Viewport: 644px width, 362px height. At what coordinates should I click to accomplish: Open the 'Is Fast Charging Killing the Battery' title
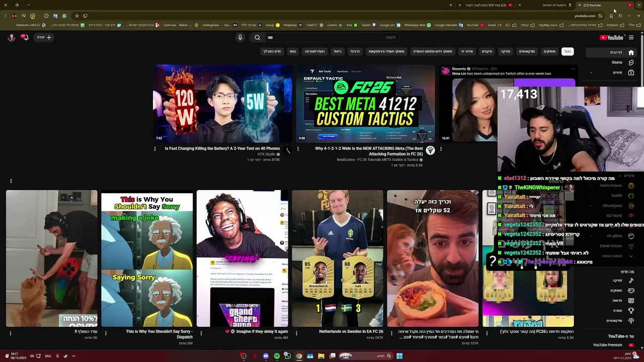tap(222, 148)
